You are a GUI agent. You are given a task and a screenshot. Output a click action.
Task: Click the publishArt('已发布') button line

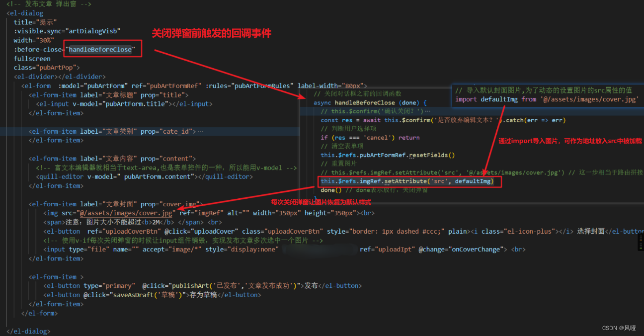[203, 286]
